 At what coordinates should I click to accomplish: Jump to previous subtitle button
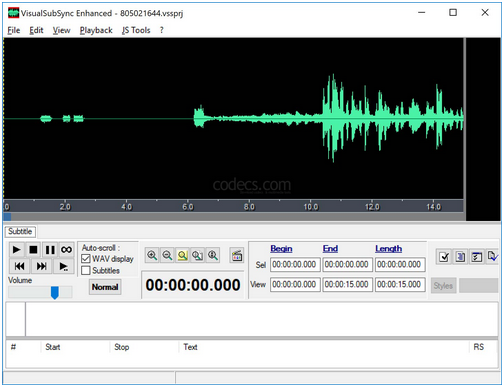tap(19, 266)
